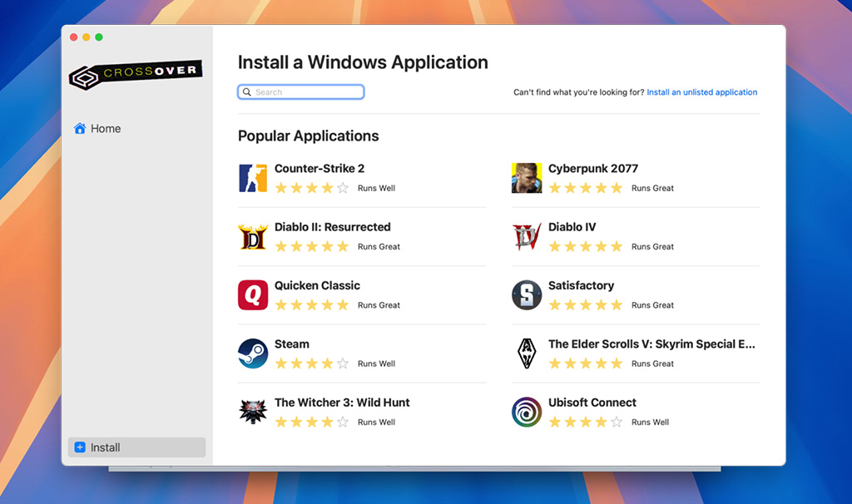Click the Steam app icon
852x504 pixels.
tap(253, 353)
